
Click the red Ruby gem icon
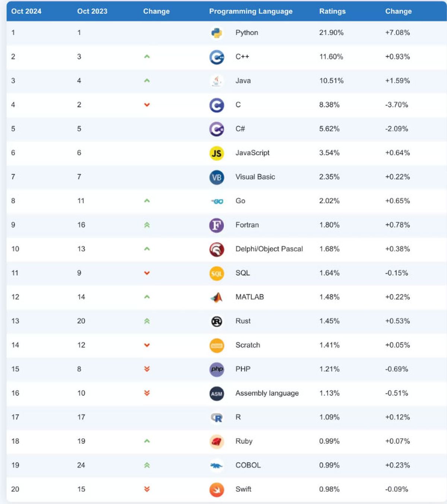216,441
